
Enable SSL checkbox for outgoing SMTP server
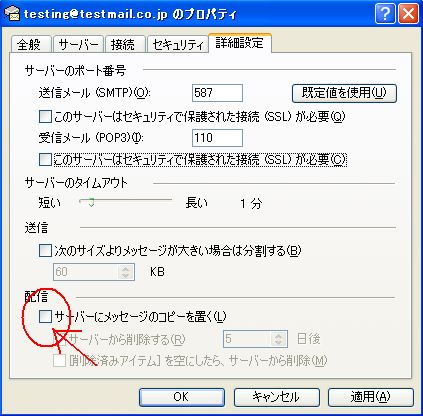(45, 117)
